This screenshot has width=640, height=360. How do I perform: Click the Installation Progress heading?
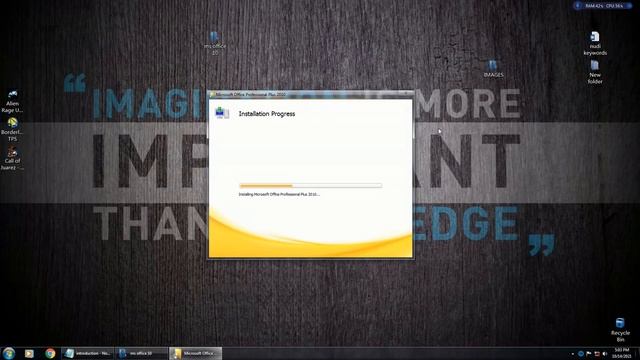pos(267,114)
